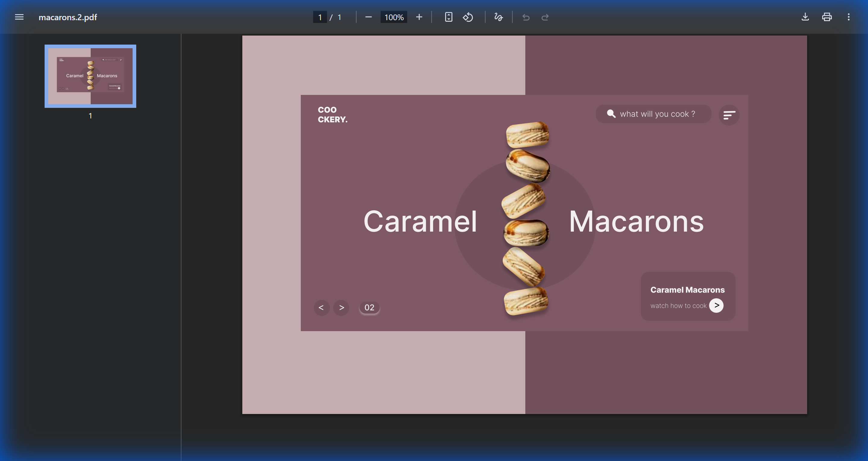Open the COOCKERY navigation menu icon

729,115
